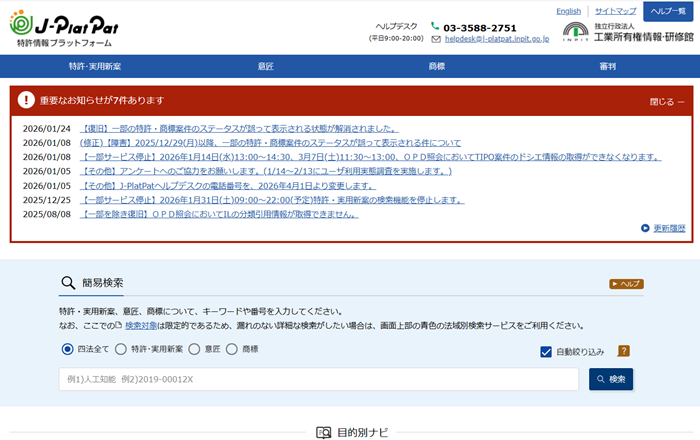
Task: Click the orange ヘルプ button
Action: pyautogui.click(x=626, y=284)
